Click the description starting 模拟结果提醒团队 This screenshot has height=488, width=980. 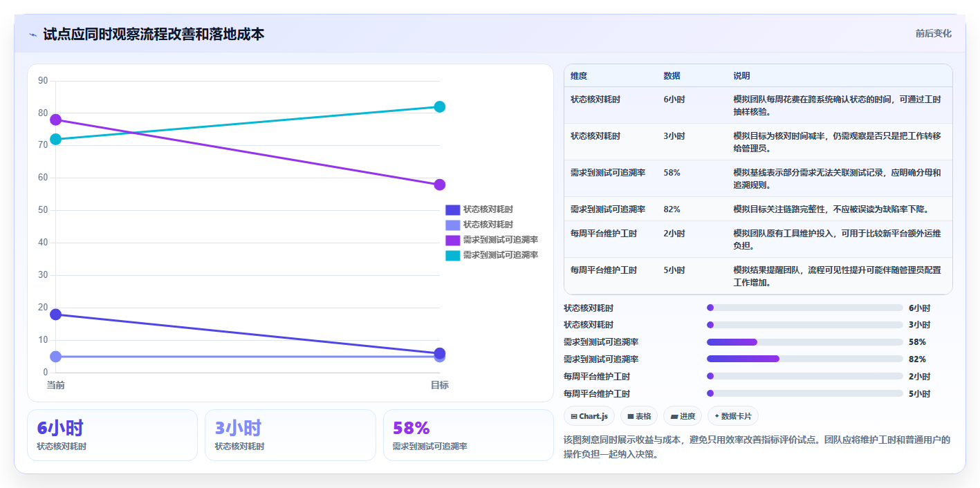837,276
